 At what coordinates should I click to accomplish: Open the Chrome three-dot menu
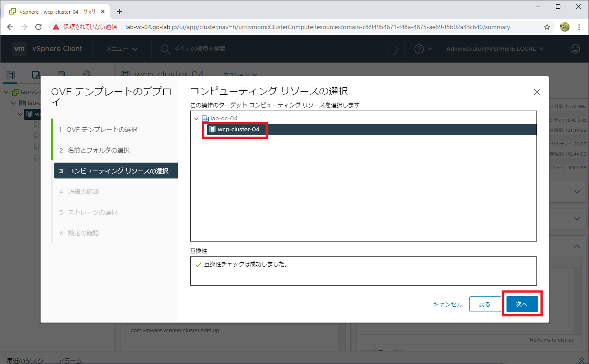coord(579,27)
